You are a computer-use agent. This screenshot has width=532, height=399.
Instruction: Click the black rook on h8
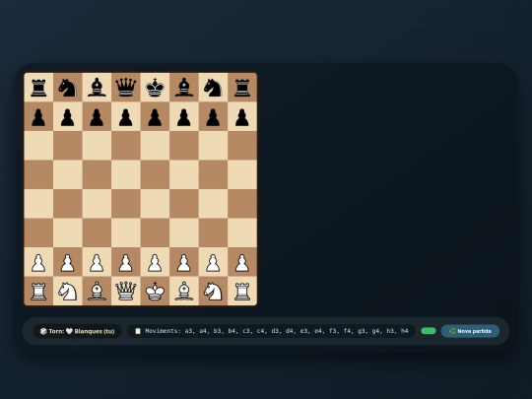242,88
